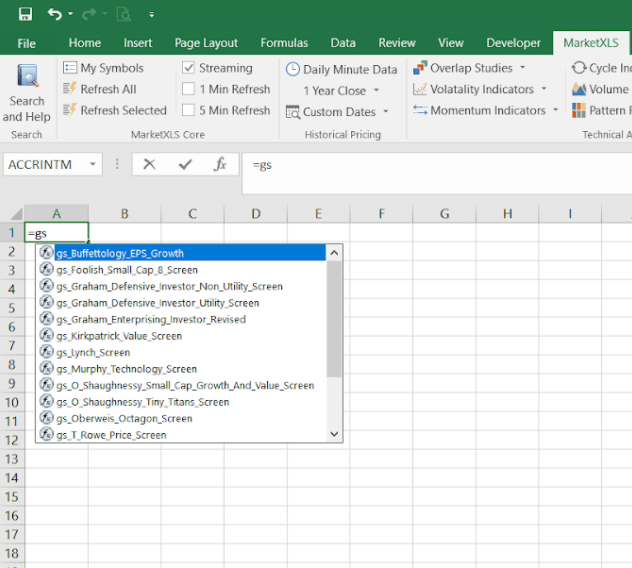Open the Undo history dropdown arrow
Screen dimensions: 632x568
pos(71,14)
